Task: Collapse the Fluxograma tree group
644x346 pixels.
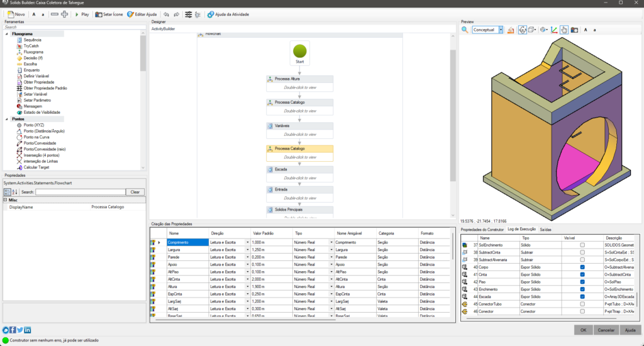Action: pos(7,34)
